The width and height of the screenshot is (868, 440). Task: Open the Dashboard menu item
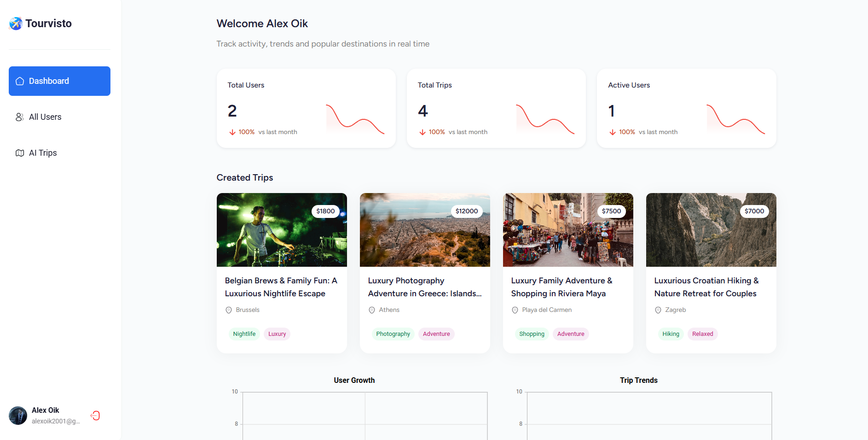click(59, 81)
